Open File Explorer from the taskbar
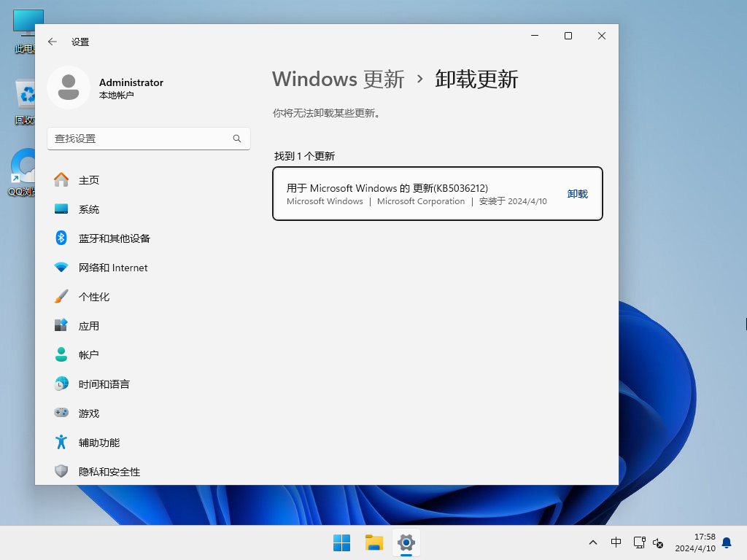Image resolution: width=747 pixels, height=560 pixels. pos(374,542)
